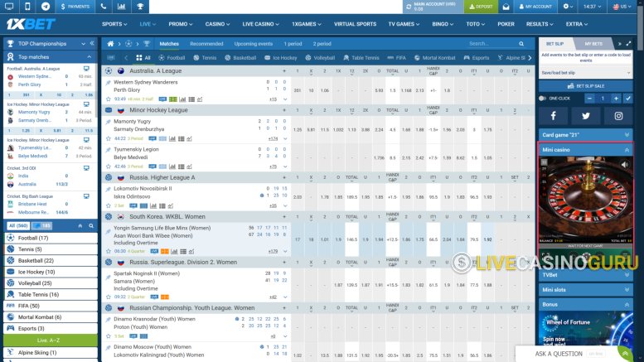Click the 1XBET logo
This screenshot has width=644, height=362.
tap(31, 24)
